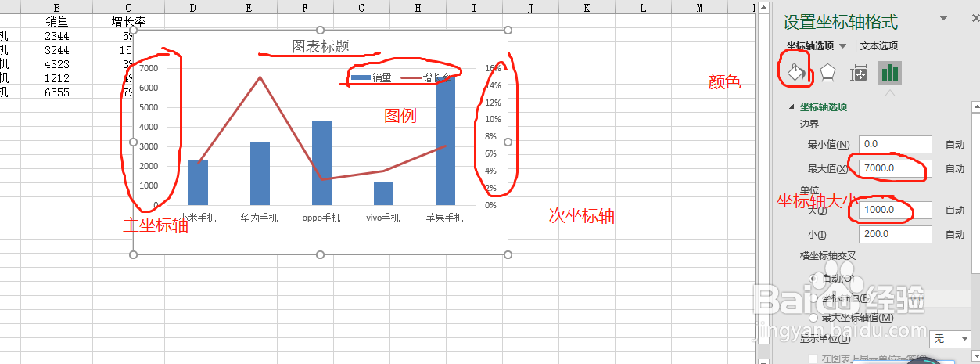The image size is (980, 364).
Task: Select column M header
Action: (698, 7)
